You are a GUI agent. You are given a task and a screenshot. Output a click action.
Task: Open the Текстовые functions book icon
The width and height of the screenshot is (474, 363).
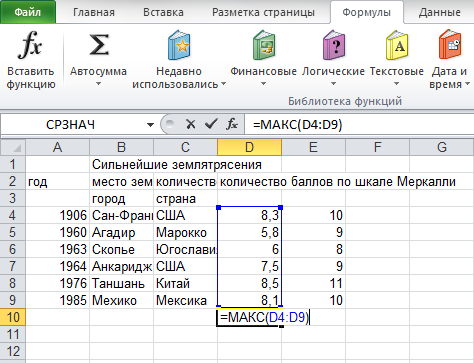(x=397, y=45)
